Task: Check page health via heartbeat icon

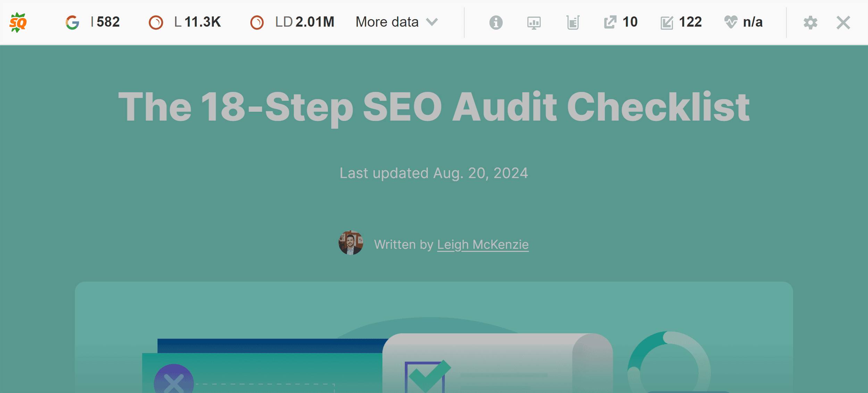Action: click(731, 22)
